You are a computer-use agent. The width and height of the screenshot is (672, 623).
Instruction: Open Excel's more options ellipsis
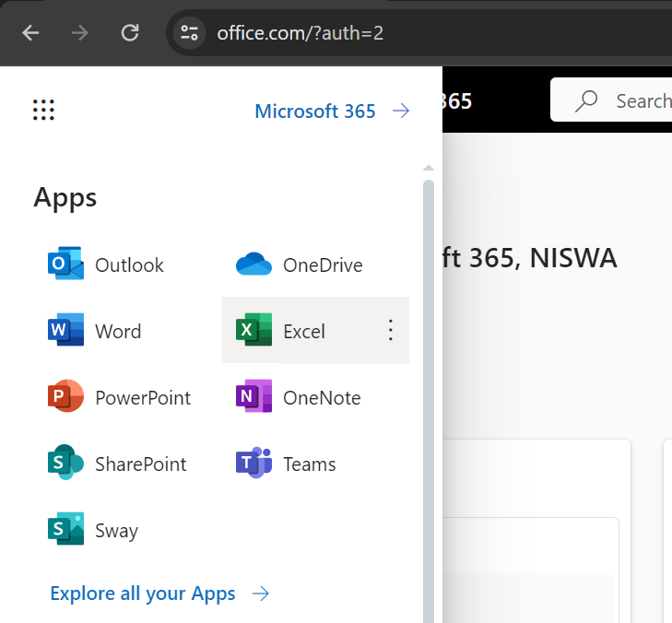click(391, 330)
